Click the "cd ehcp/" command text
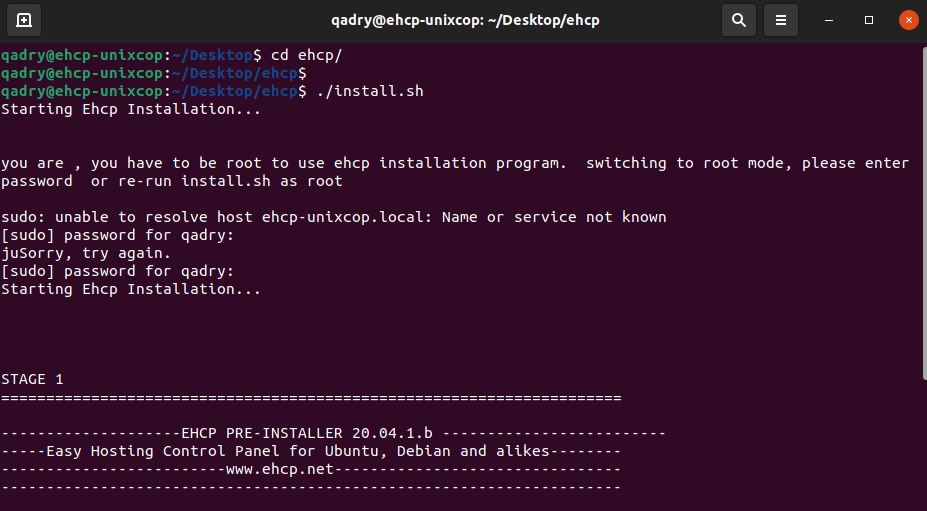927x511 pixels. tap(306, 56)
